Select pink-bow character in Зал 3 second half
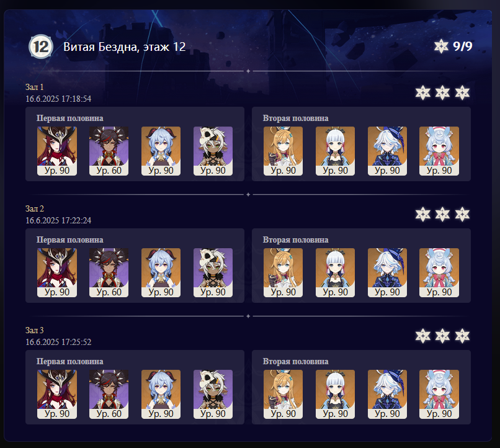 (x=439, y=394)
